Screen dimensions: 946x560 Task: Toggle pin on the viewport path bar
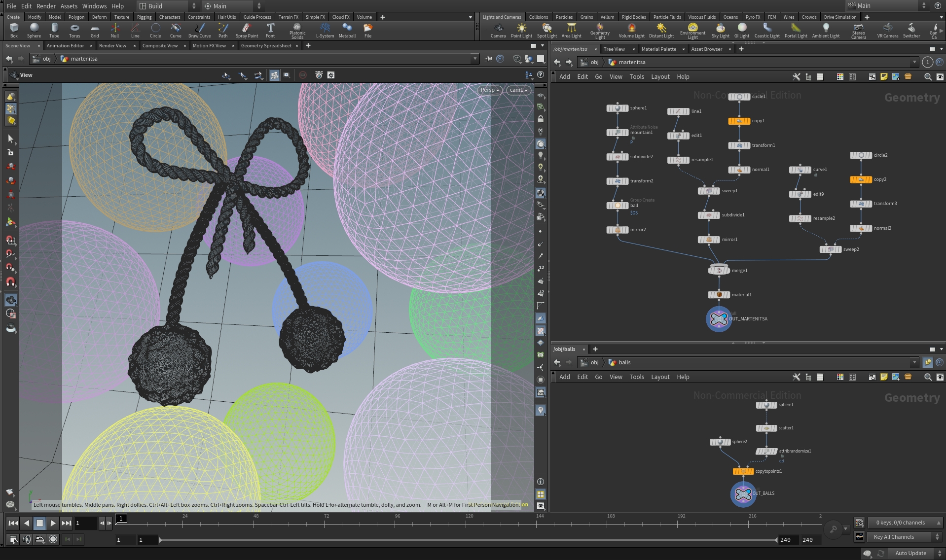pos(488,59)
